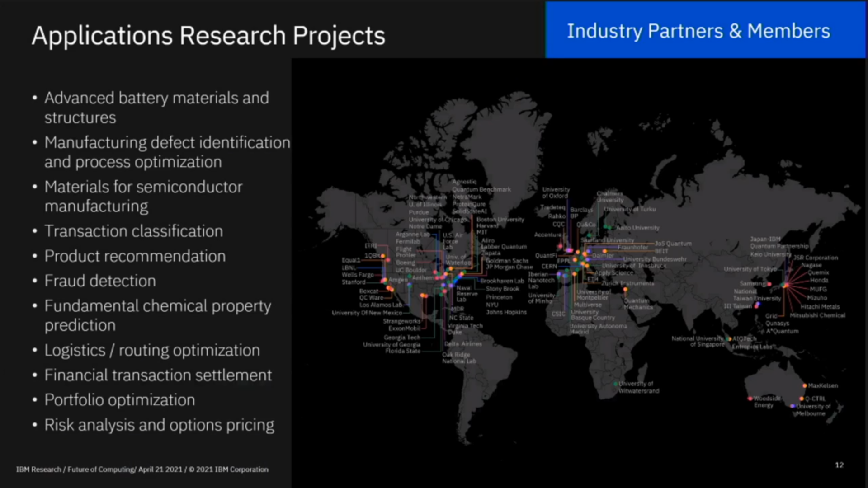Click 'Risk analysis and options pricing' bullet

pyautogui.click(x=159, y=425)
